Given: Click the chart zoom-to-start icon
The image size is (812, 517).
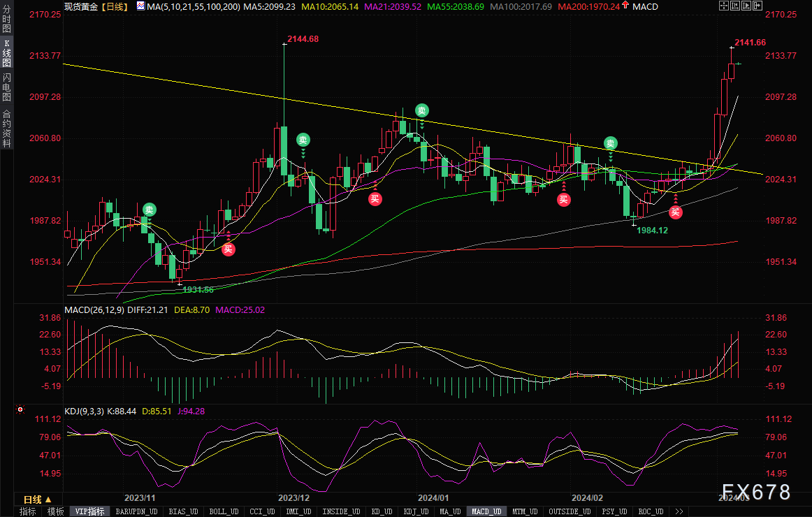Looking at the screenshot, I should point(735,6).
